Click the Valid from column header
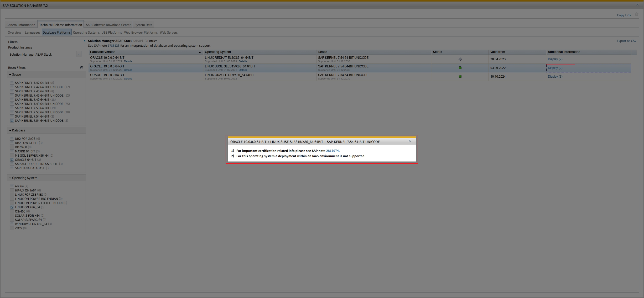 (517, 52)
